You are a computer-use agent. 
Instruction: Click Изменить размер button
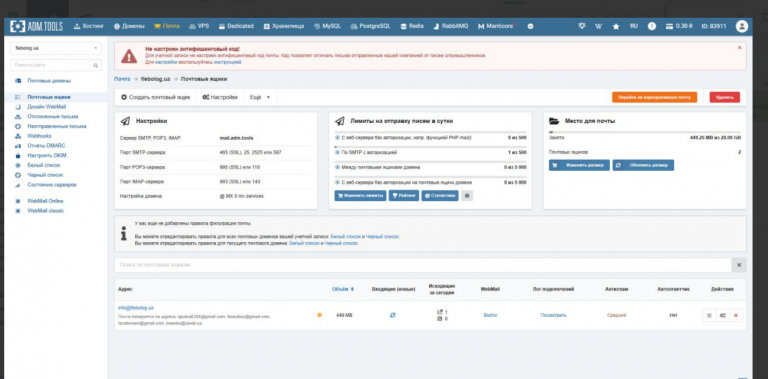click(579, 166)
